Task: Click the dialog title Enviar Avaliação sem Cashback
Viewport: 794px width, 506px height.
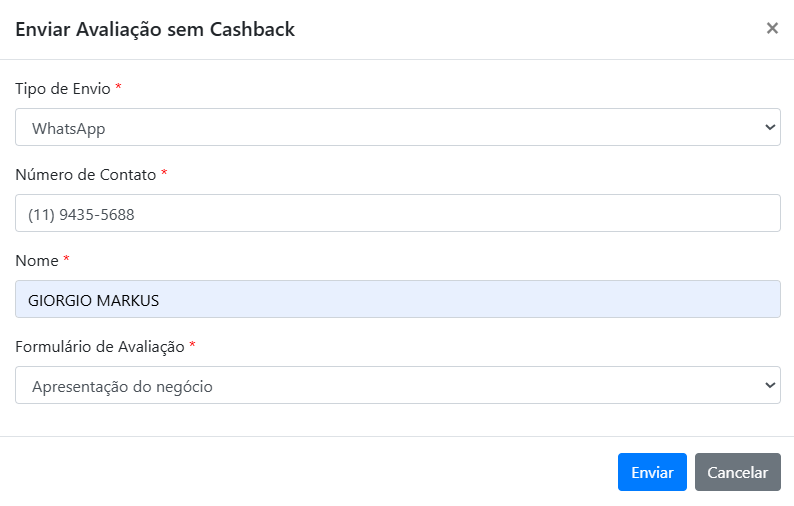Action: click(154, 29)
